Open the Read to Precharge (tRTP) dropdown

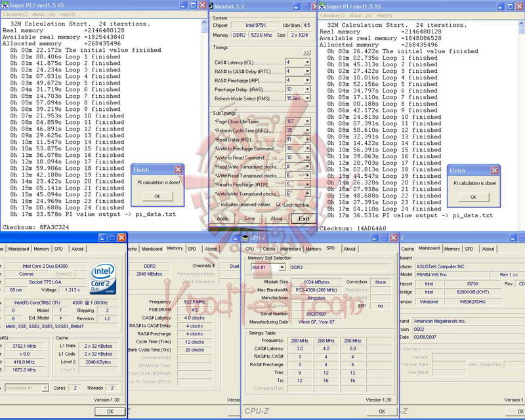(x=307, y=184)
